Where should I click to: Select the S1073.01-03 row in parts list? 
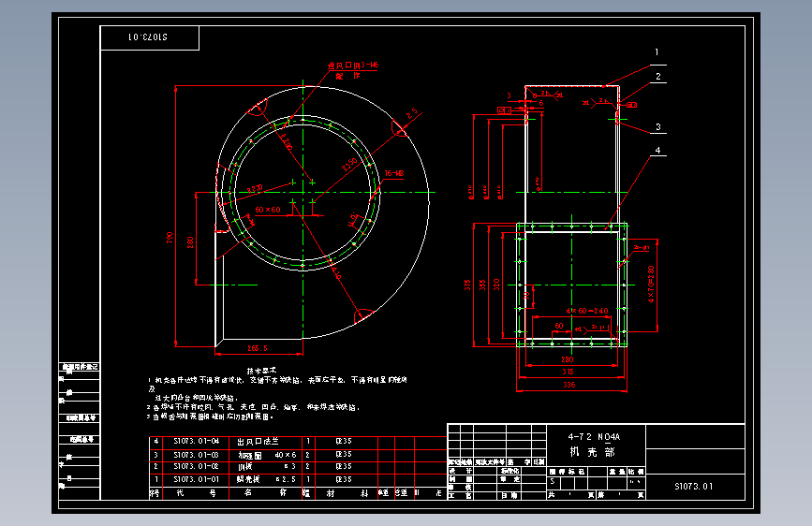pyautogui.click(x=298, y=455)
